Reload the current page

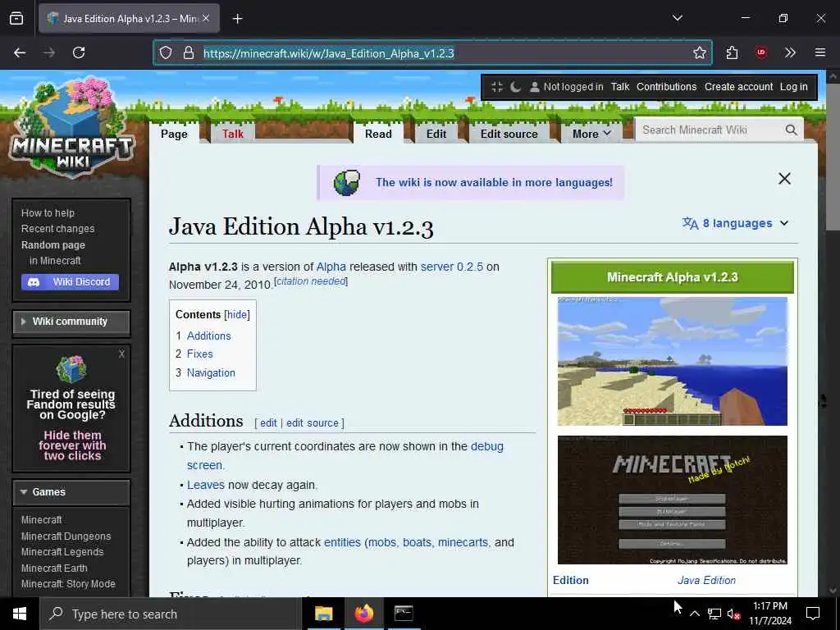[79, 52]
